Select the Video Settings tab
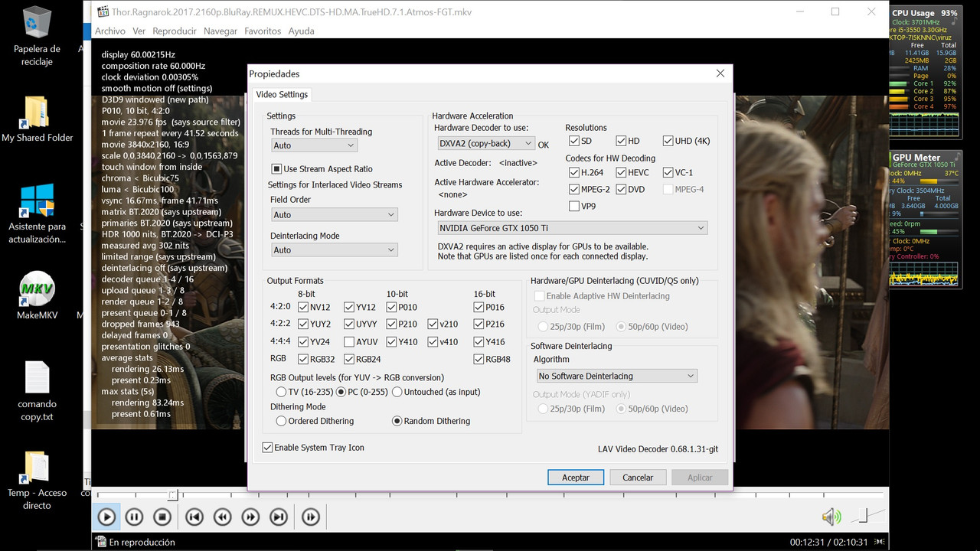This screenshot has height=551, width=980. (282, 95)
